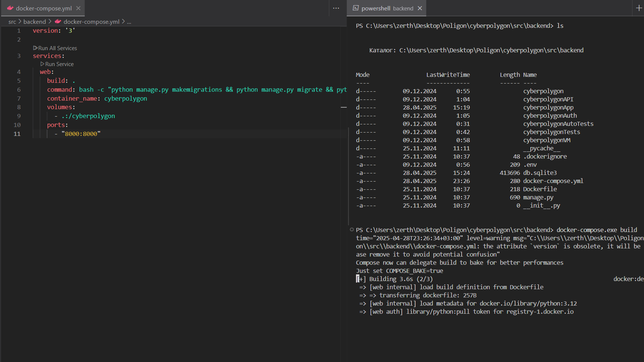This screenshot has width=644, height=362.
Task: Click the db.sqlite3 file name in the terminal
Action: [x=540, y=173]
